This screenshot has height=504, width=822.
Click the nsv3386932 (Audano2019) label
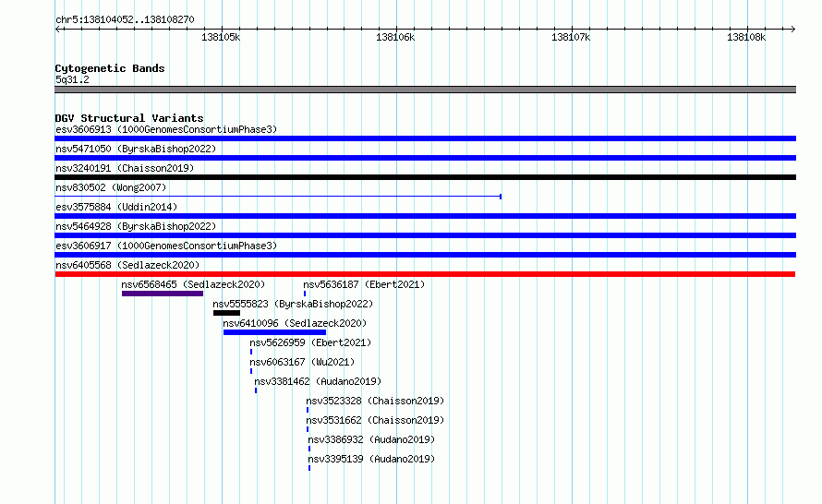[371, 439]
